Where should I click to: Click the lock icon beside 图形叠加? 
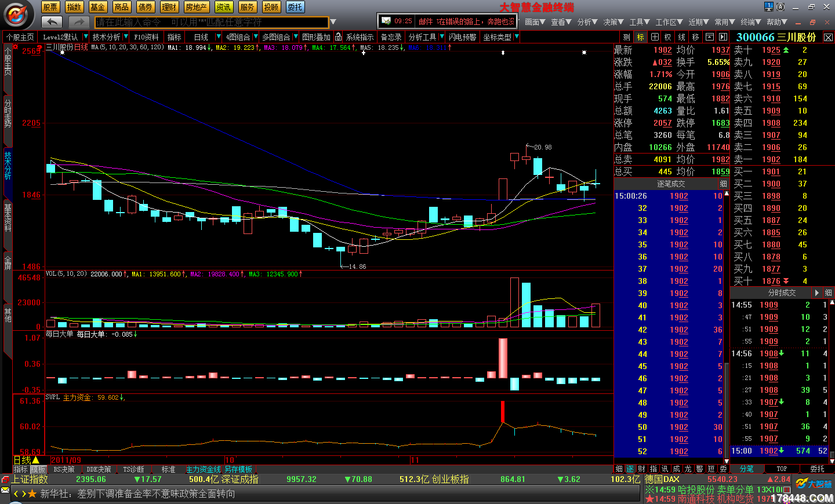pos(338,36)
